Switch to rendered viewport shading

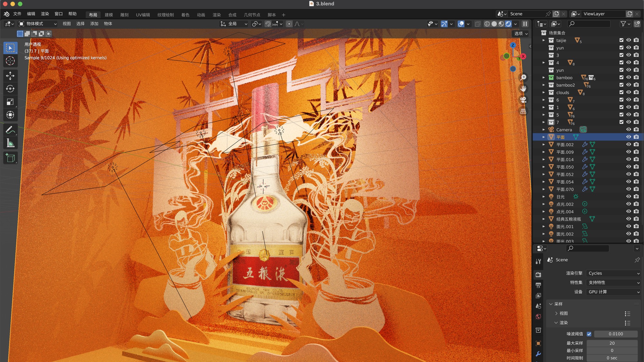508,24
